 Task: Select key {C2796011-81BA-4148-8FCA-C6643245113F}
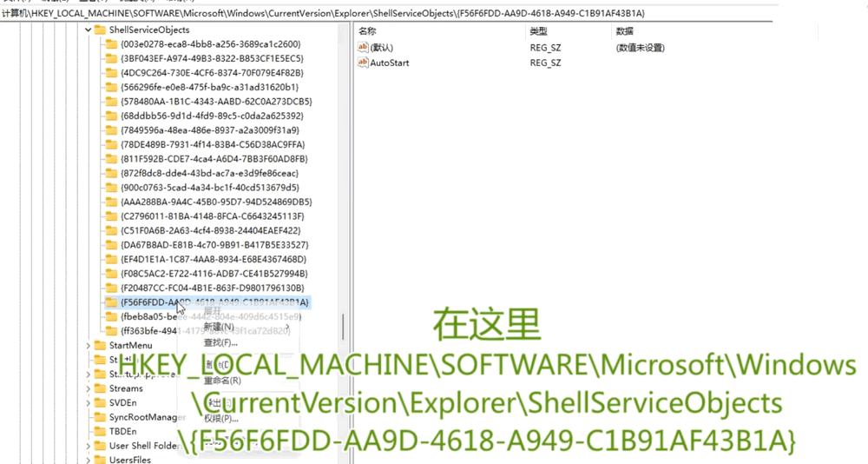pyautogui.click(x=213, y=216)
